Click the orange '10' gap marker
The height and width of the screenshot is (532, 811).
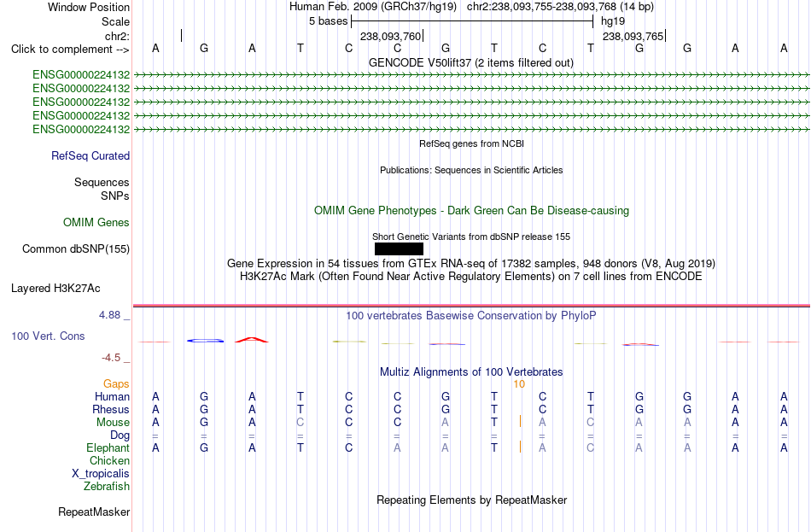pos(519,384)
